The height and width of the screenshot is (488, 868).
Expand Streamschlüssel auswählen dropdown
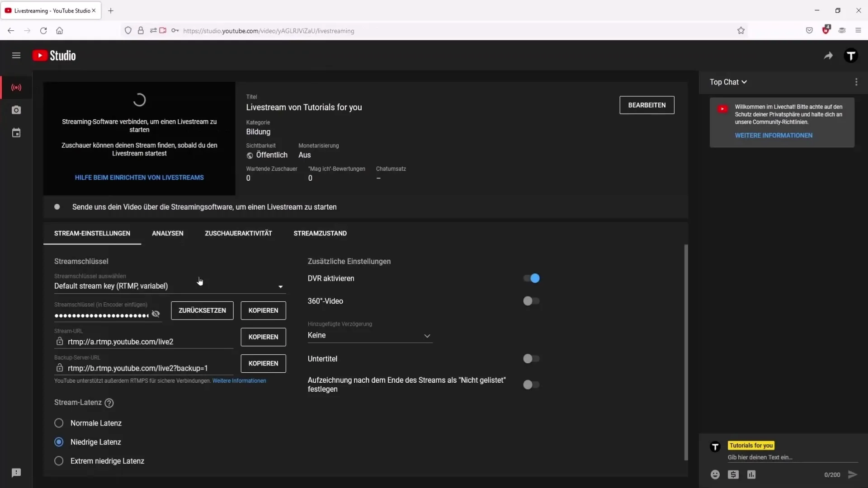click(x=280, y=286)
